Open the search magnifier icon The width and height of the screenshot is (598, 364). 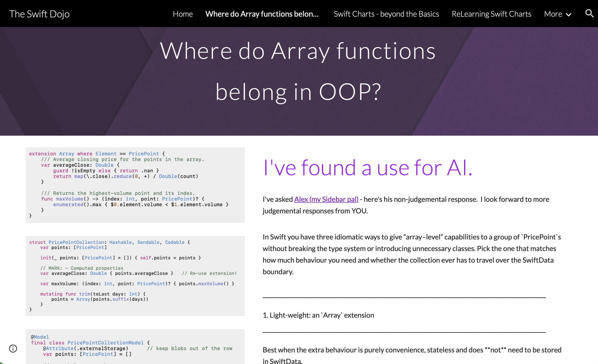589,13
